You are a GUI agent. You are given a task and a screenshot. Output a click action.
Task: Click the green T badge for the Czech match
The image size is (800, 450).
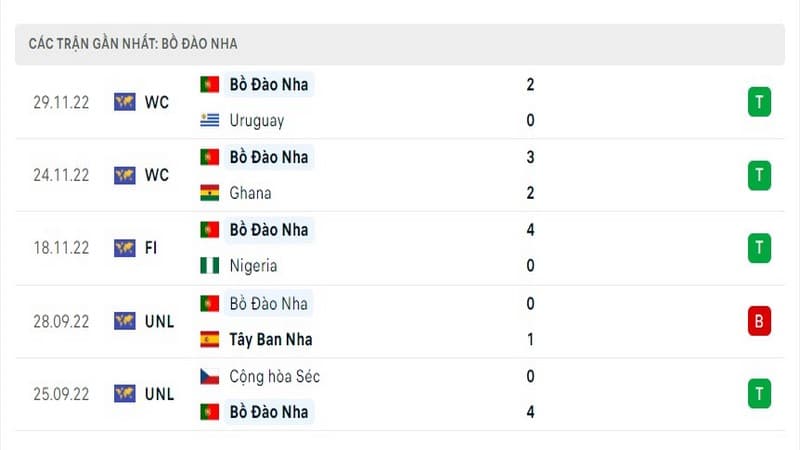point(759,394)
